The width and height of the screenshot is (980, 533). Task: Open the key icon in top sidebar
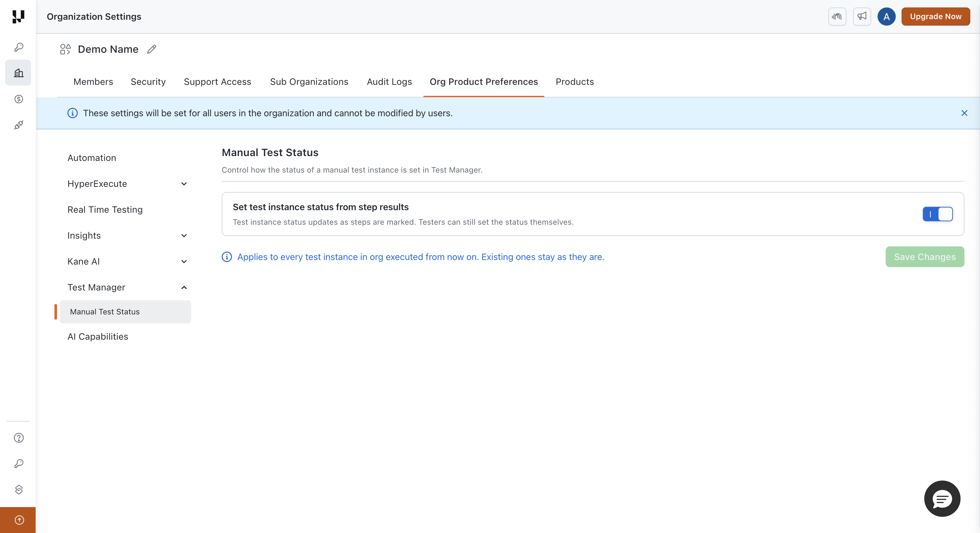click(19, 47)
